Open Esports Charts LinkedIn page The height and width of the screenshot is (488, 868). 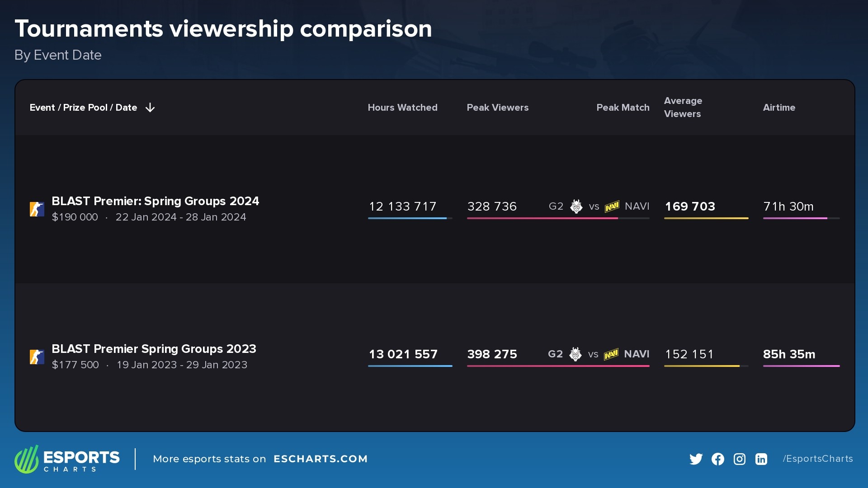(x=761, y=459)
